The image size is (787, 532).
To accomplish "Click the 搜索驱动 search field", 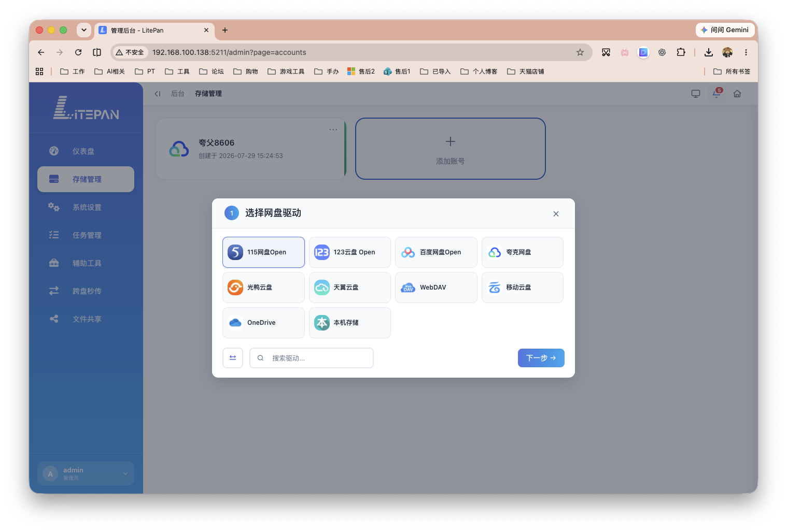I will pyautogui.click(x=312, y=358).
